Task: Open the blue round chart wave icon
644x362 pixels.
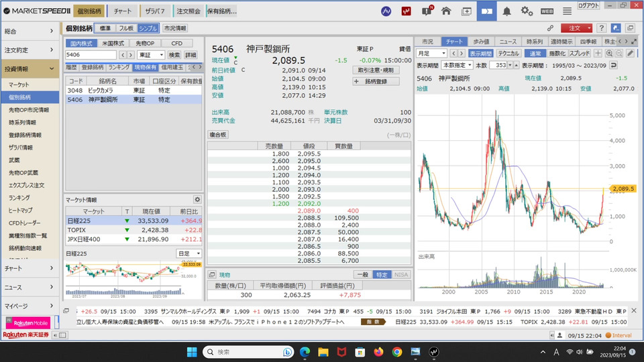Action: tap(386, 11)
